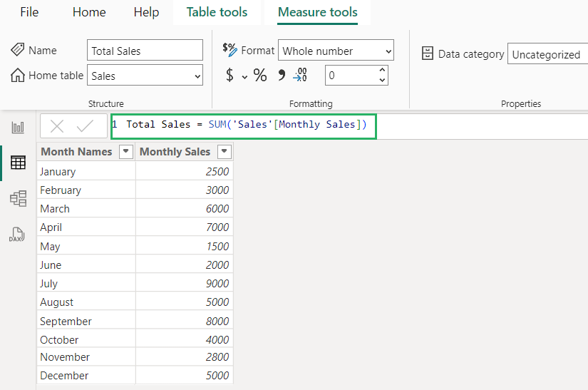Toggle thousands separator comma icon
The height and width of the screenshot is (390, 588).
click(x=281, y=76)
